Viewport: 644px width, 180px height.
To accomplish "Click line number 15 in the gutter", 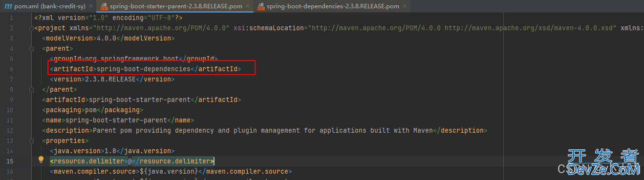I will (x=10, y=161).
